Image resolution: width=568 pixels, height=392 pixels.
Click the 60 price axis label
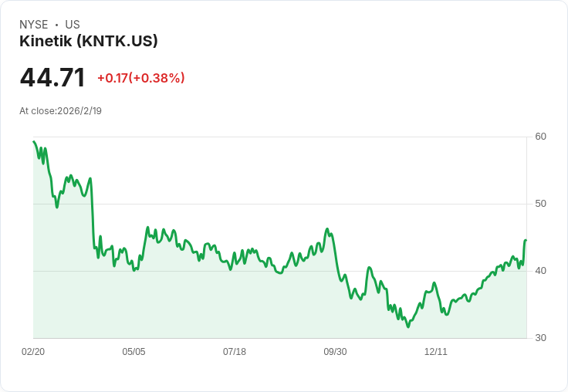[x=540, y=137]
